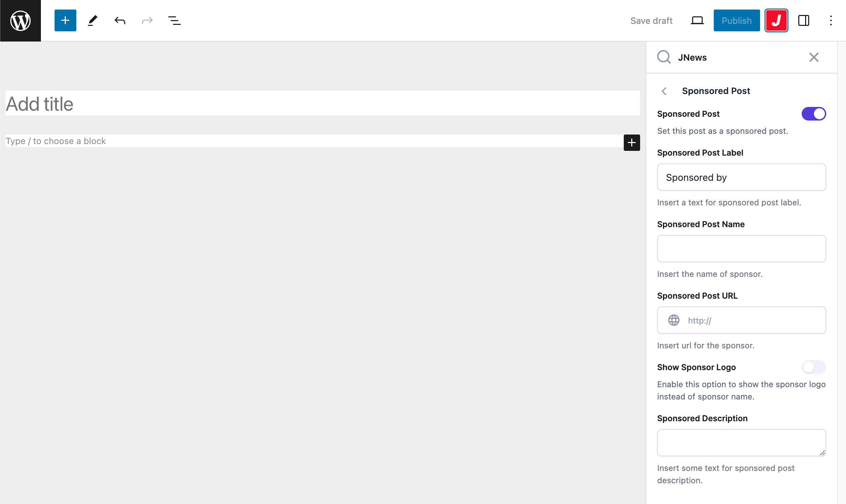Click the Undo arrow
The image size is (846, 504).
[x=120, y=20]
